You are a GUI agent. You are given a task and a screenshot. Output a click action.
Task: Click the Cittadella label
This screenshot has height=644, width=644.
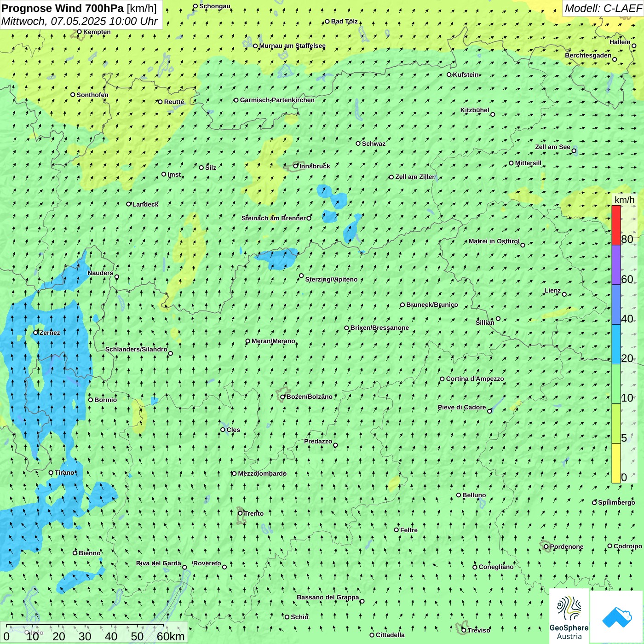390,635
